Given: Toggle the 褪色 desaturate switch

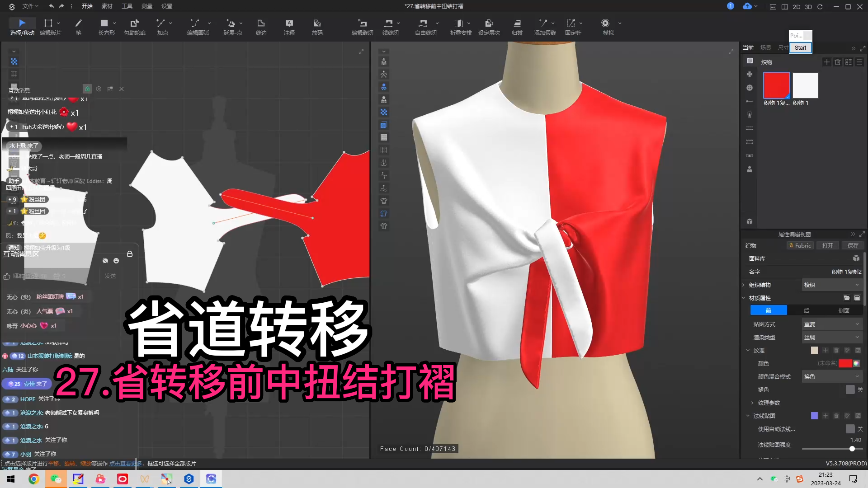Looking at the screenshot, I should (x=850, y=389).
